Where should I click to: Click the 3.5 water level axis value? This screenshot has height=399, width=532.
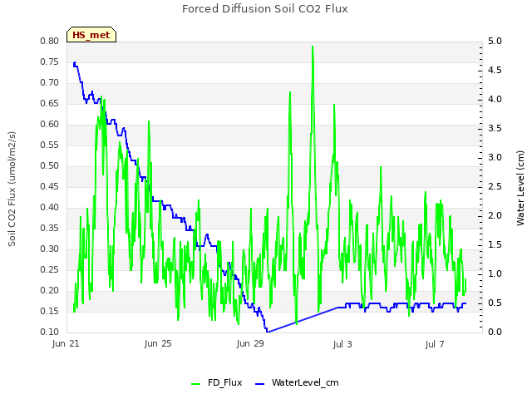pos(495,128)
